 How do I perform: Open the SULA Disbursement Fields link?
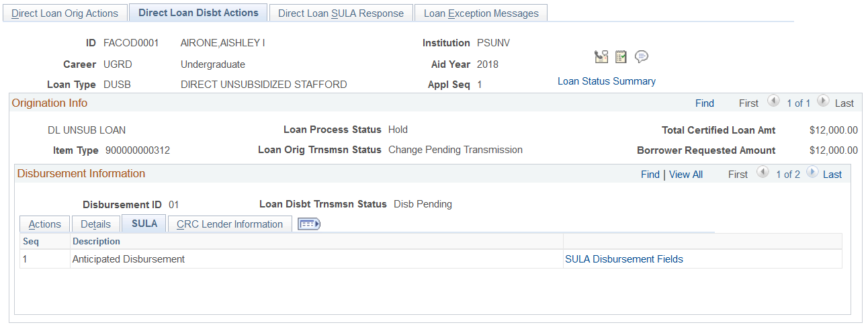[624, 259]
